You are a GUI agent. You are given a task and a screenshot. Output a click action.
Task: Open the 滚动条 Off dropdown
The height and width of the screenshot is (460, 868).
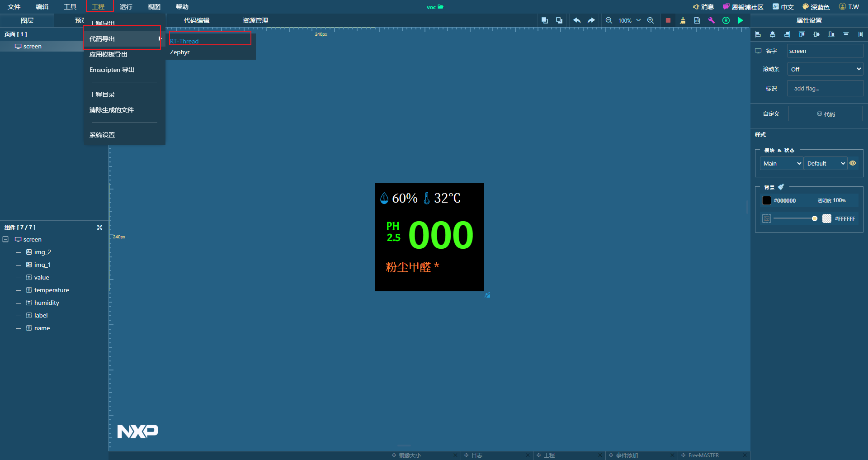825,69
